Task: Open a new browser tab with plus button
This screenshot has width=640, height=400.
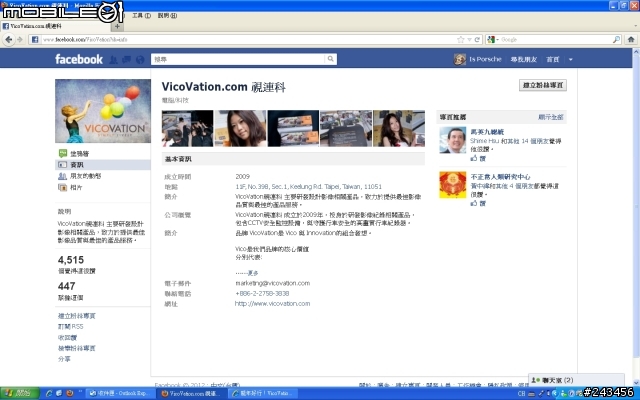Action: coord(117,26)
